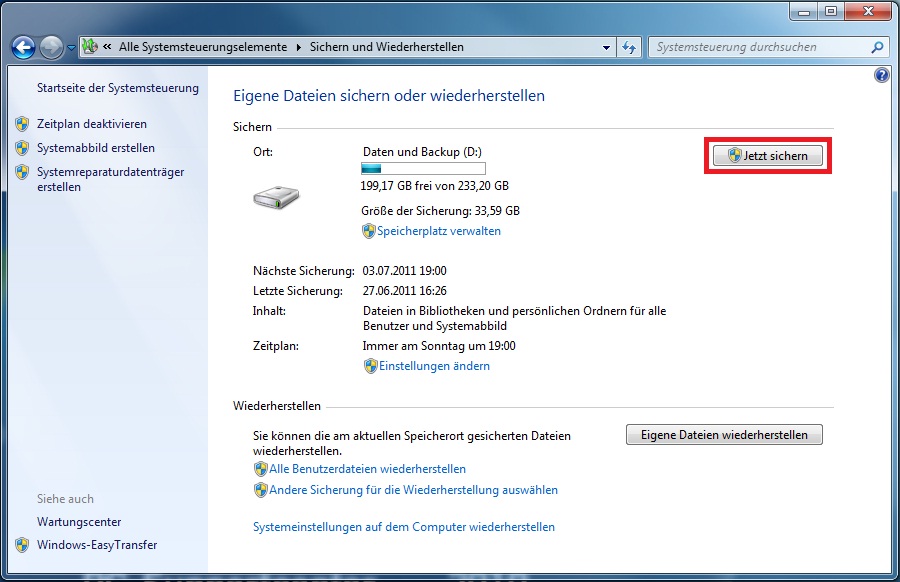The height and width of the screenshot is (582, 900).
Task: Open 'Einstellungen ändern' link
Action: [x=434, y=366]
